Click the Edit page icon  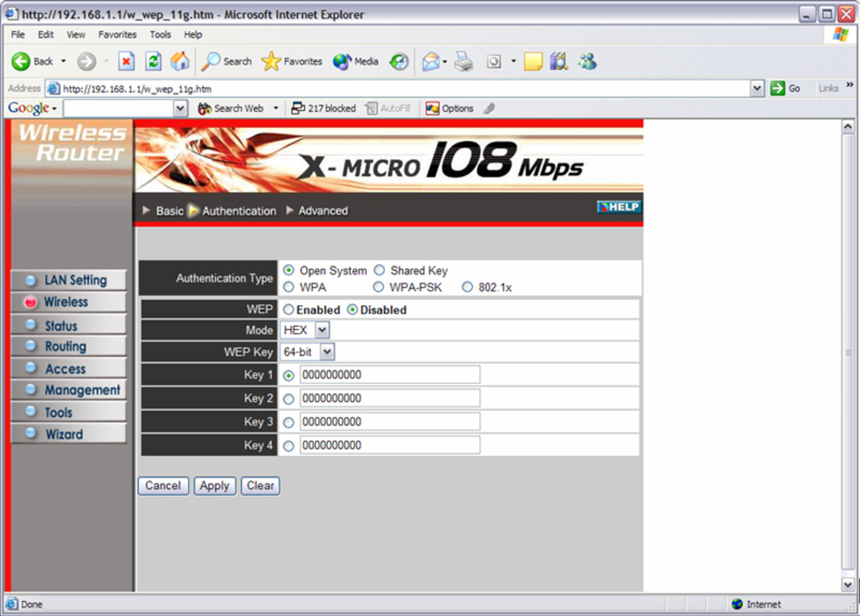(494, 62)
